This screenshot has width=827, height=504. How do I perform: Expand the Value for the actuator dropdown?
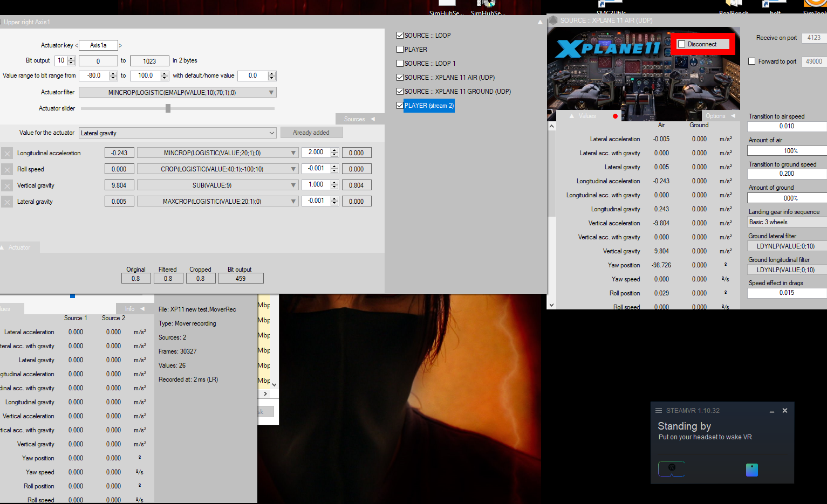click(271, 133)
